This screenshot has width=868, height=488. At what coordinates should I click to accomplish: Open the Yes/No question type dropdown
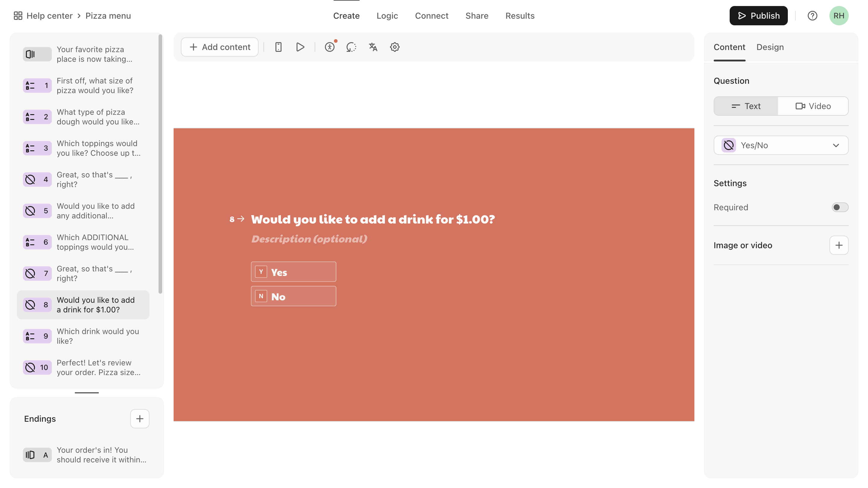click(781, 145)
